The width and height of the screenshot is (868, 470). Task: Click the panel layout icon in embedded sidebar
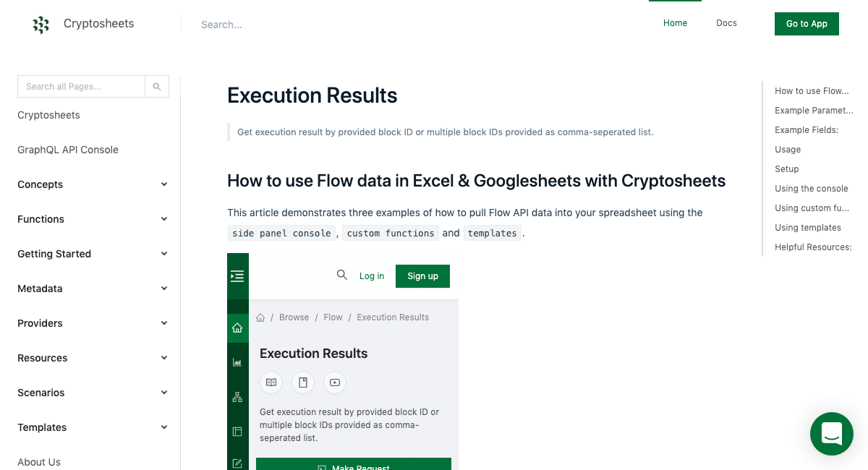click(x=238, y=431)
